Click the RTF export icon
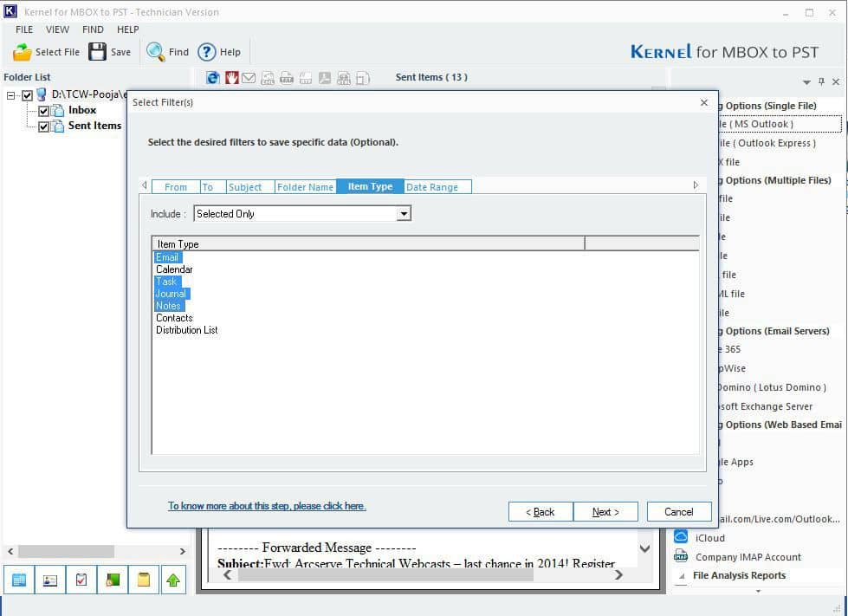 click(x=306, y=78)
